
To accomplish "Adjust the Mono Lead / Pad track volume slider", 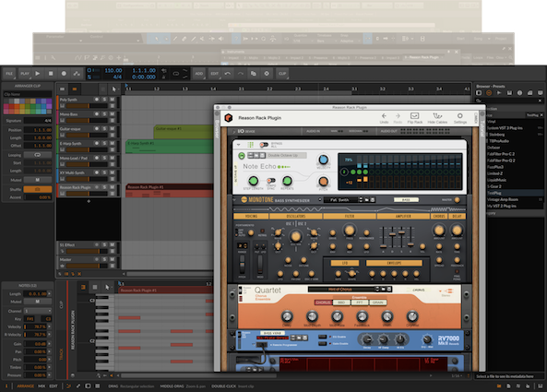I will [x=88, y=164].
